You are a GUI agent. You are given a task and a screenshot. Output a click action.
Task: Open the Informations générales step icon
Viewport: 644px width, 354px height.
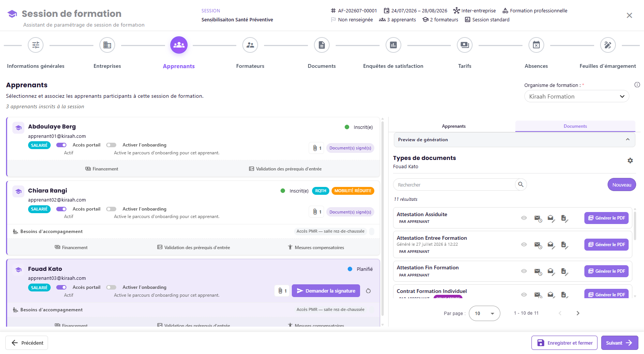pyautogui.click(x=36, y=45)
